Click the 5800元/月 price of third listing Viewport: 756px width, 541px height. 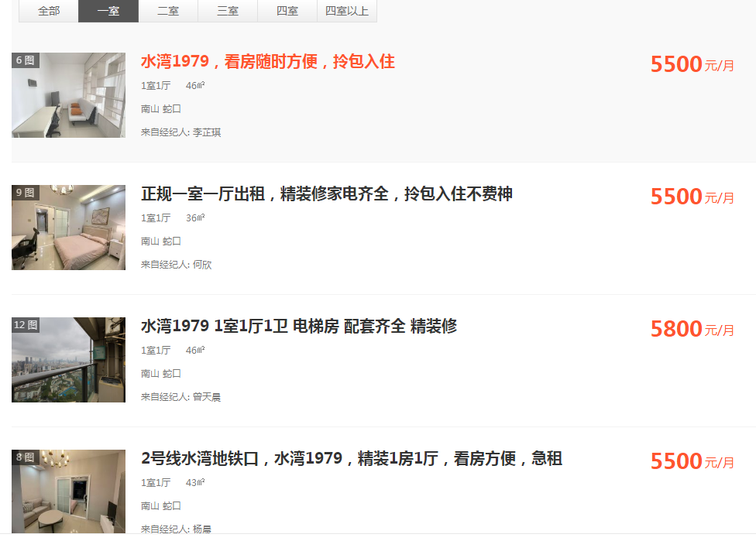coord(692,329)
